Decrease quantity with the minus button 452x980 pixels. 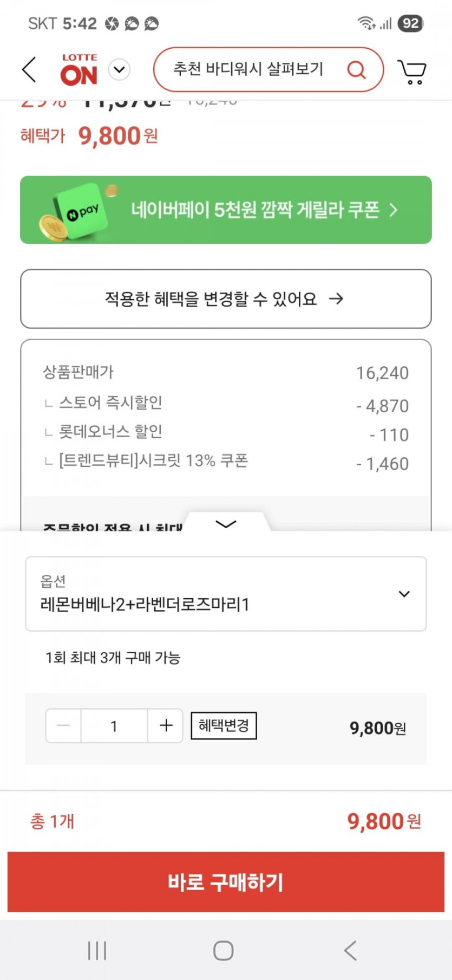pos(63,725)
